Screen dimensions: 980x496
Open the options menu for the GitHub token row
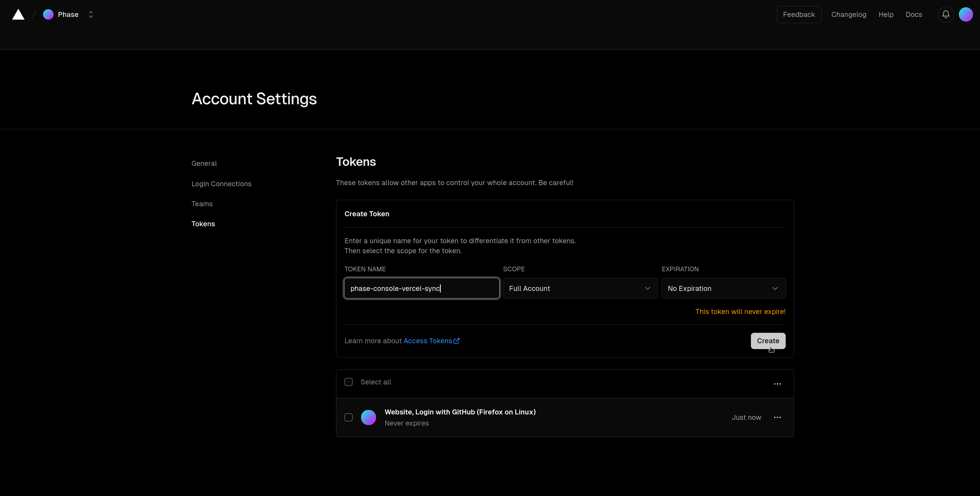coord(777,417)
